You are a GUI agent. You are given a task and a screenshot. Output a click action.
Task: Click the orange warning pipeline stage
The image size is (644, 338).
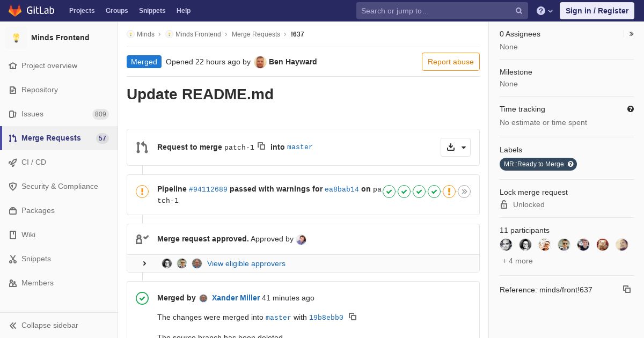pyautogui.click(x=449, y=192)
